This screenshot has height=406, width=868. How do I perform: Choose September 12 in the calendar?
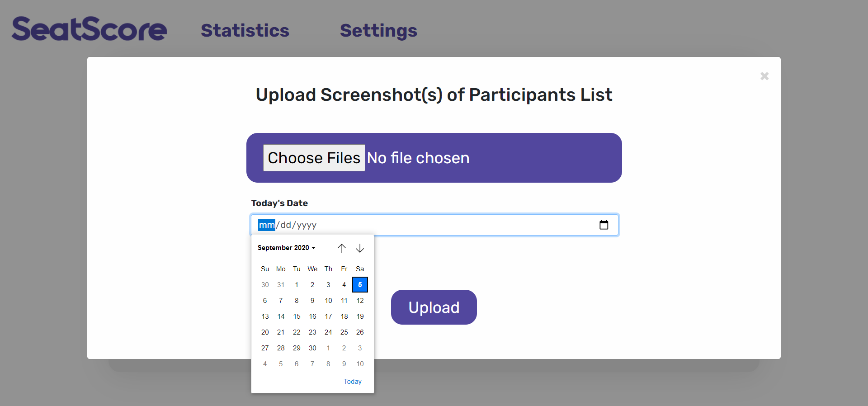click(360, 301)
